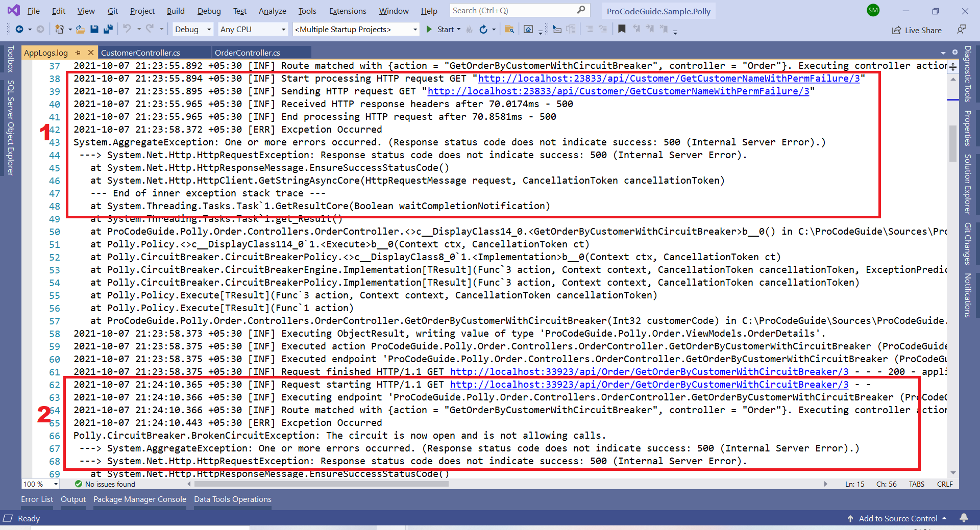Open the solution configuration Debug dropdown
The width and height of the screenshot is (980, 530).
point(192,29)
